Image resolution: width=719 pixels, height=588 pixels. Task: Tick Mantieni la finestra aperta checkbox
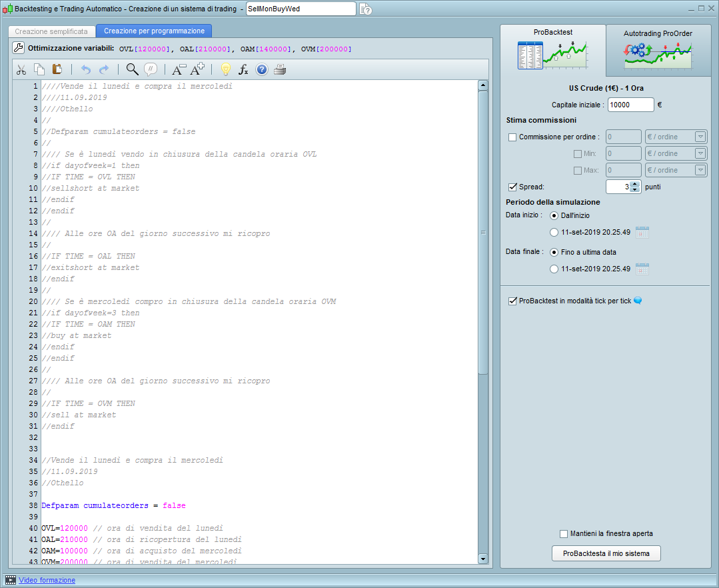tap(564, 534)
